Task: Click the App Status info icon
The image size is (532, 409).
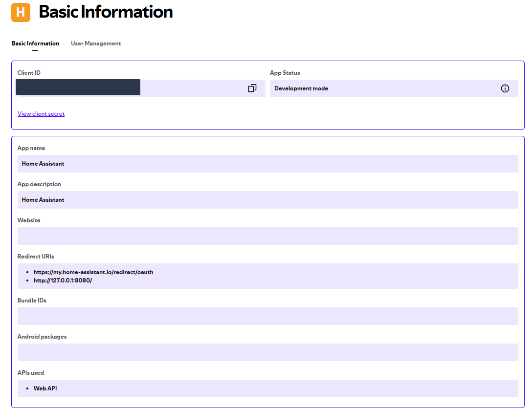Action: click(505, 88)
